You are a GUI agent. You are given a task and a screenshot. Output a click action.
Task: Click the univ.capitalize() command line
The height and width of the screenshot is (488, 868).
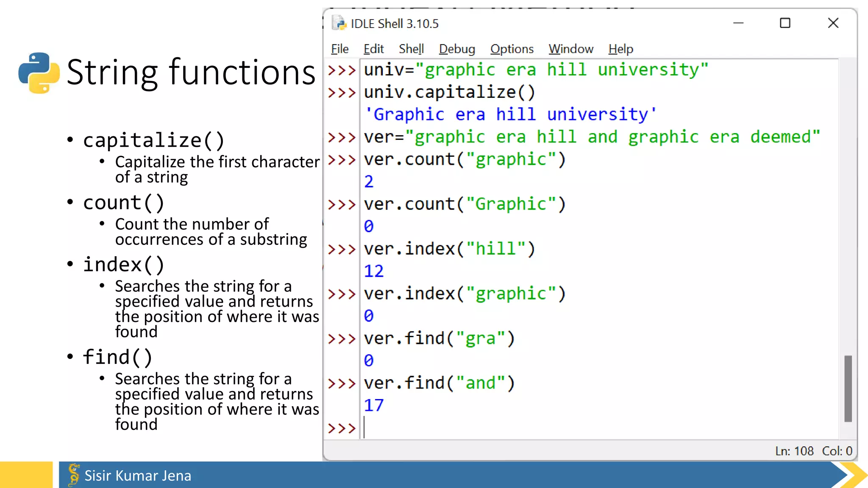(x=449, y=92)
